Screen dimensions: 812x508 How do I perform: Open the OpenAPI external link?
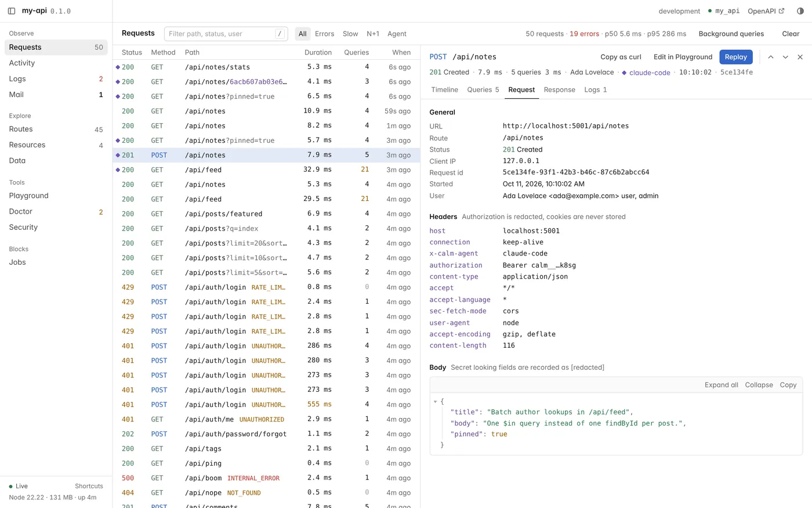pos(766,11)
